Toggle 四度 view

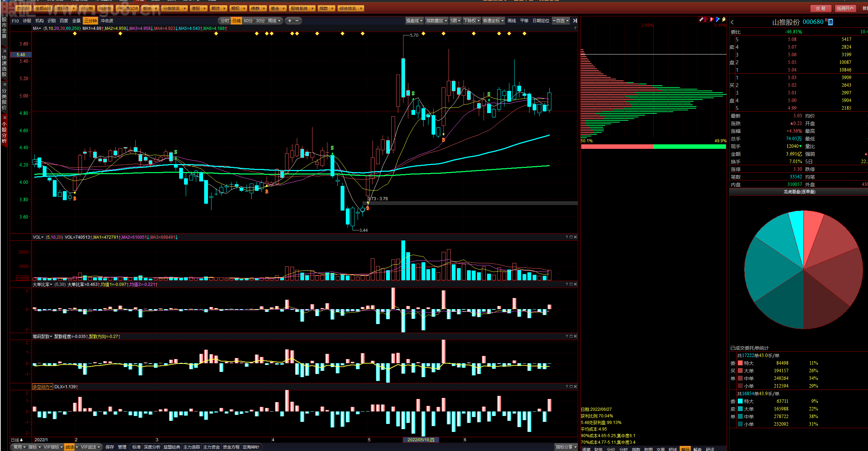[x=64, y=21]
